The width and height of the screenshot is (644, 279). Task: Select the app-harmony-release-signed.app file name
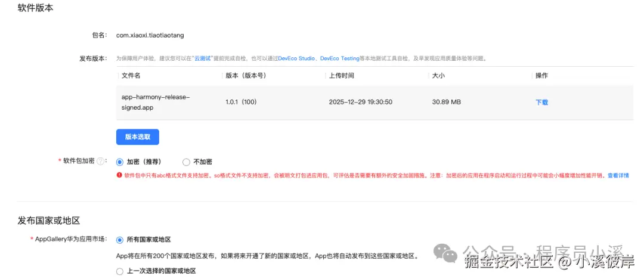coord(155,102)
